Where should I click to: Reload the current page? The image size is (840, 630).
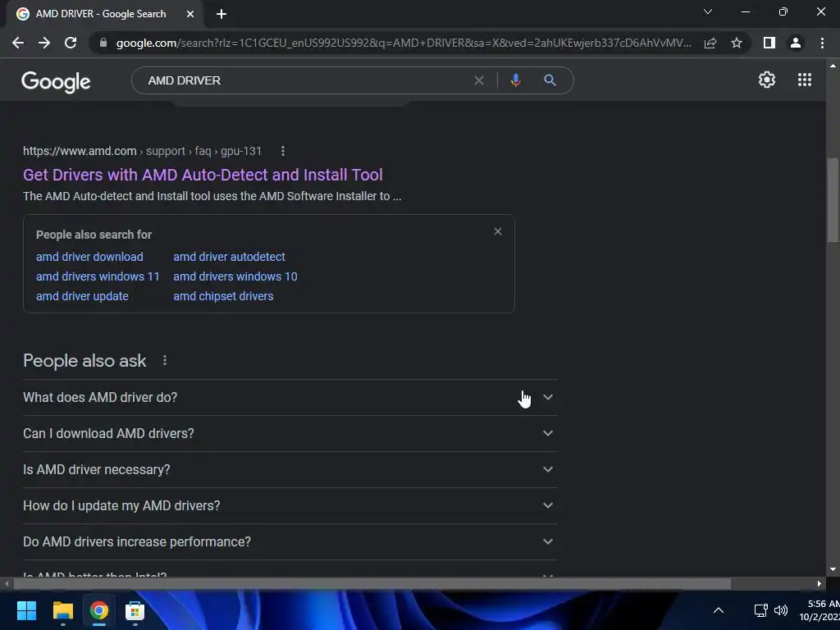pyautogui.click(x=71, y=43)
